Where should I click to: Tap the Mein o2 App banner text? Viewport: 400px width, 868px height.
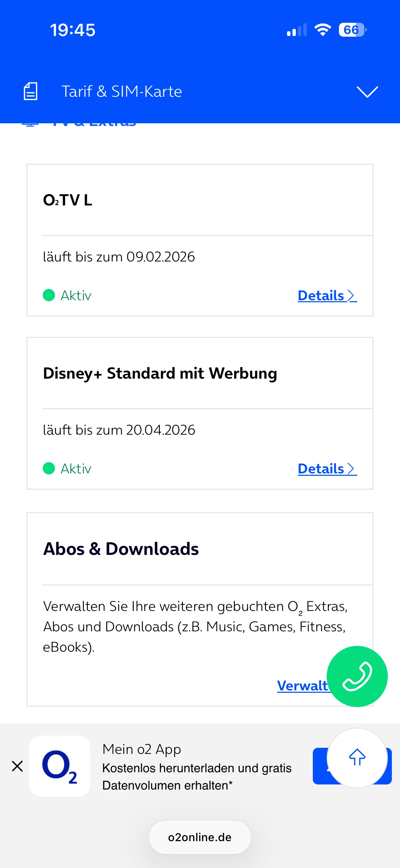click(x=197, y=767)
